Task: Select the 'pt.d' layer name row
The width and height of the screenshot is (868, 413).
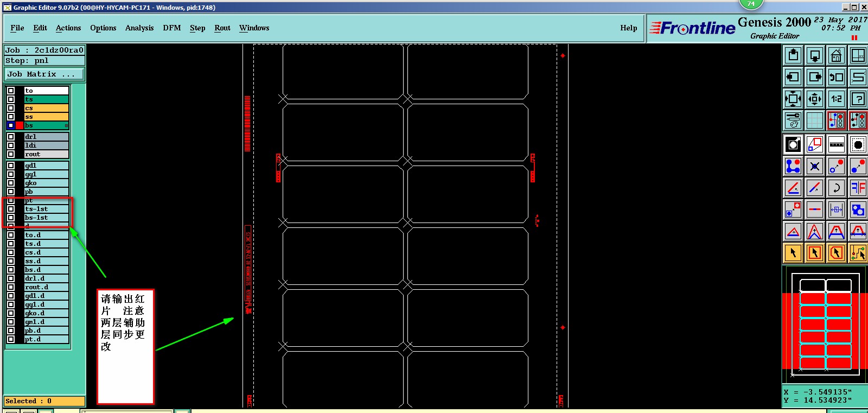Action: point(47,339)
